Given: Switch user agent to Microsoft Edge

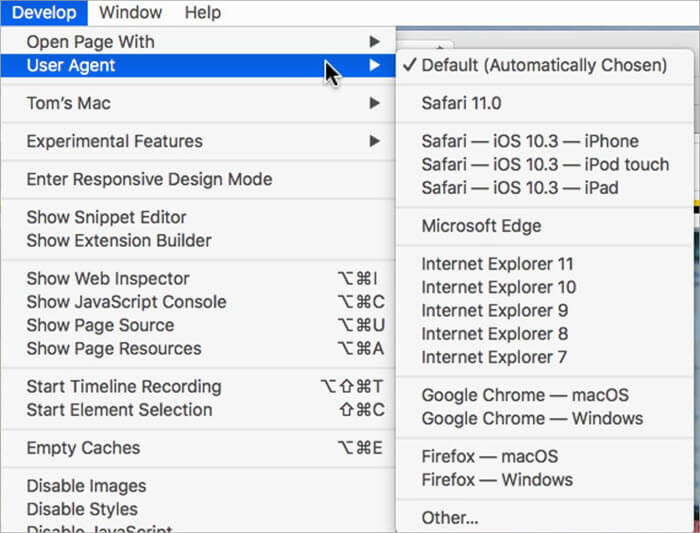Looking at the screenshot, I should tap(481, 226).
